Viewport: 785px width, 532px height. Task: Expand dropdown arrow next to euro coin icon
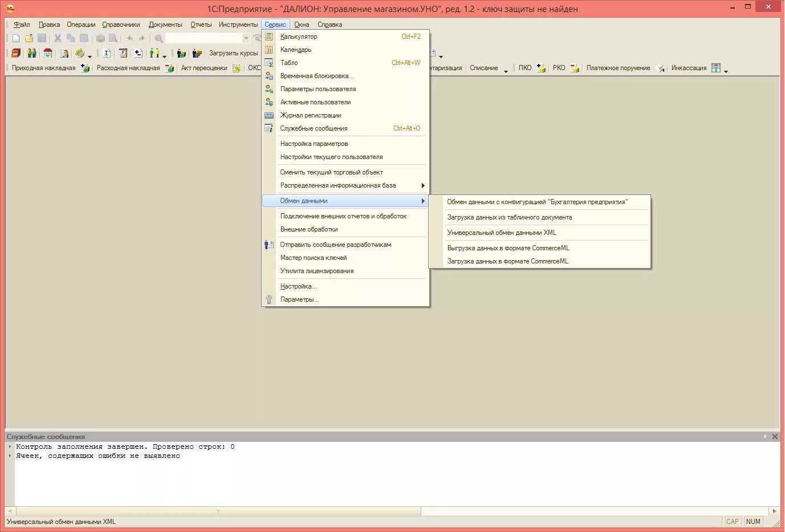[90, 56]
